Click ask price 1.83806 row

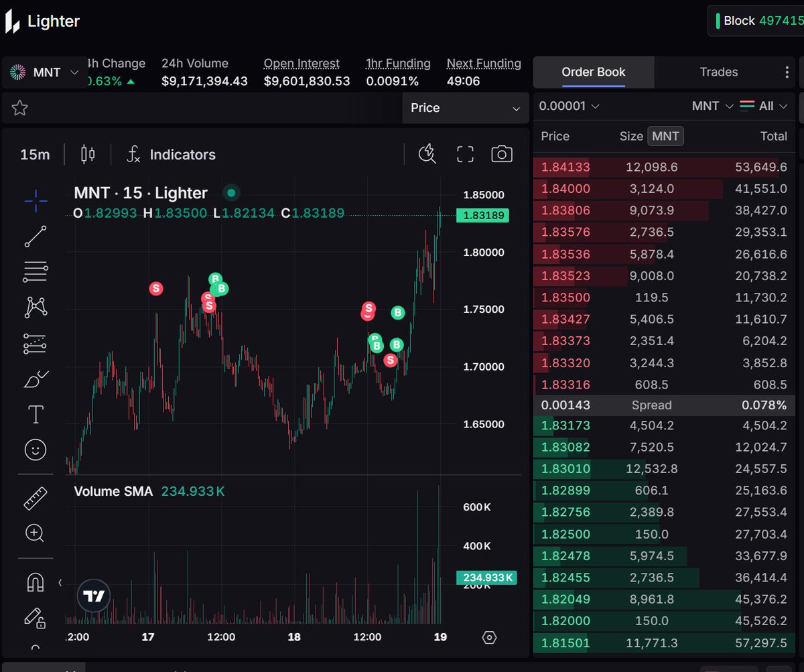click(665, 210)
